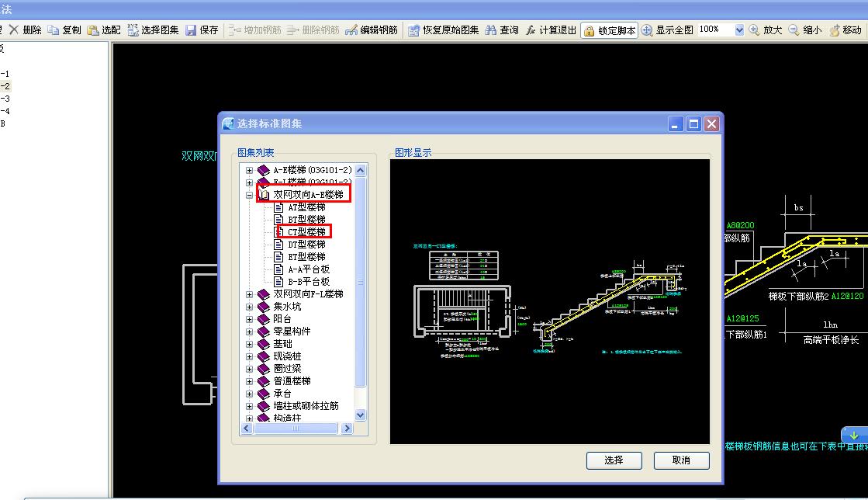Expand the A-E楼梯 (03G101-2) node
This screenshot has height=500, width=868.
point(249,170)
